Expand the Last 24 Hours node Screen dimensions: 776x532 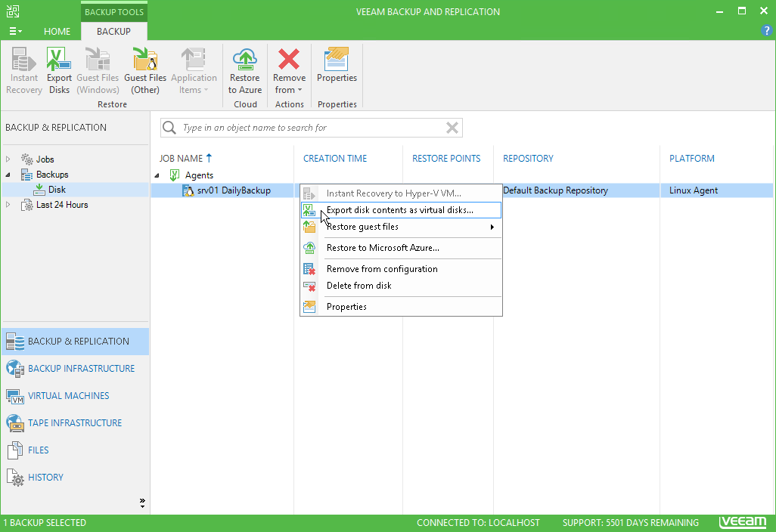click(x=8, y=205)
